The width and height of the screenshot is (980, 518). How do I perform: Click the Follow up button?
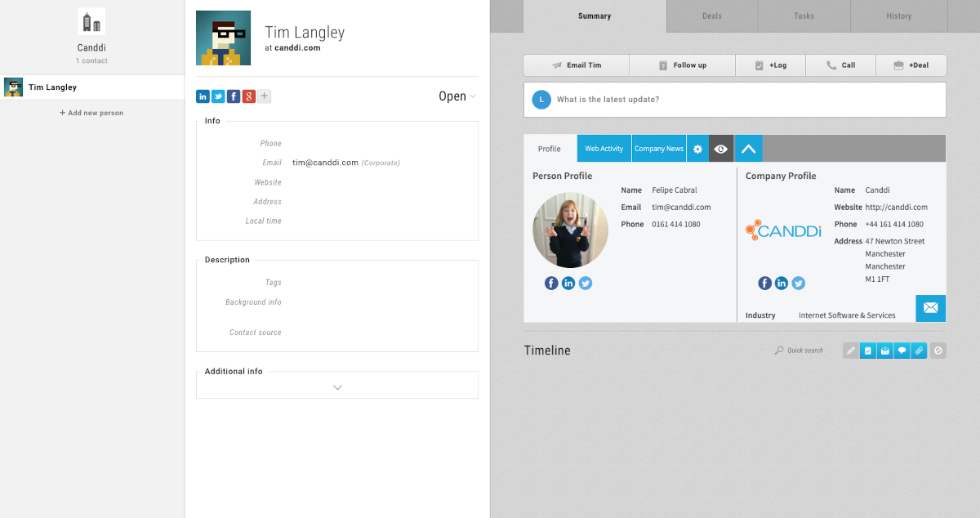coord(683,65)
